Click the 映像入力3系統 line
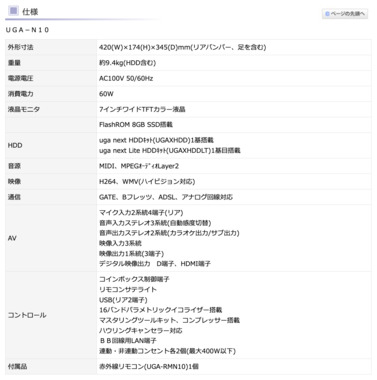377x380 pixels. [120, 243]
